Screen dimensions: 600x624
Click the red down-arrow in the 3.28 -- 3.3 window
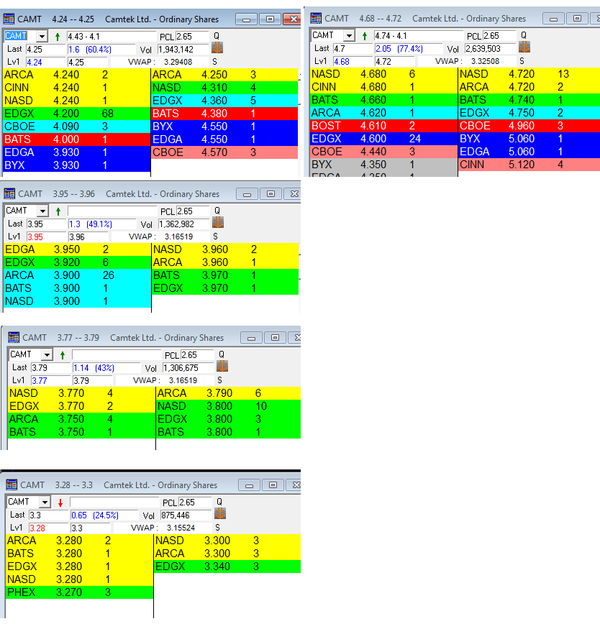tap(62, 501)
